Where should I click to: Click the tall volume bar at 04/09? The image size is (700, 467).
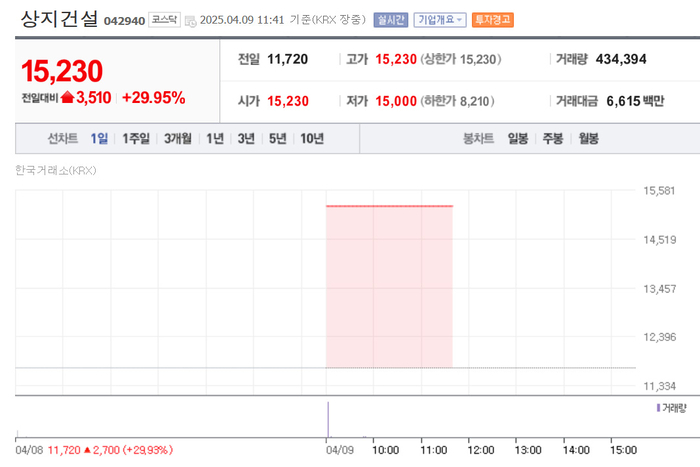click(328, 419)
